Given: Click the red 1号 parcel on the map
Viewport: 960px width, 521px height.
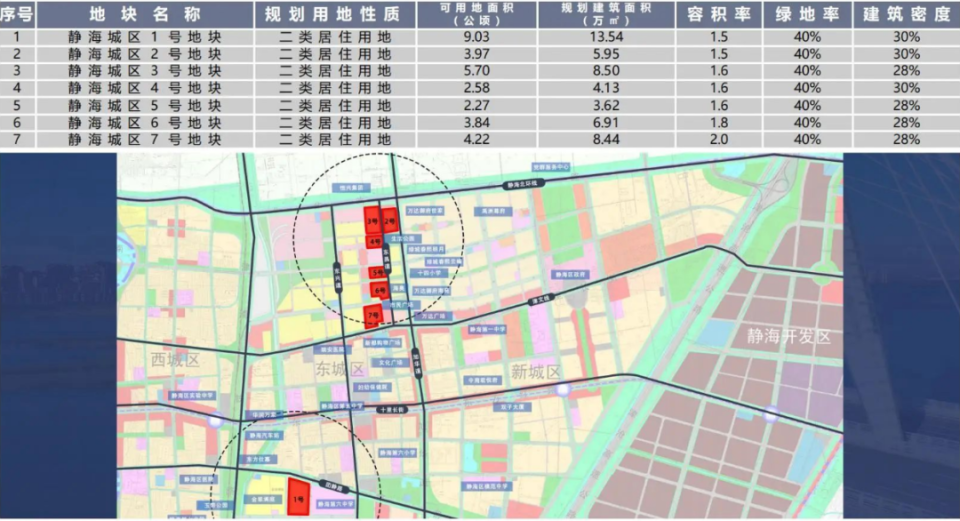Looking at the screenshot, I should 298,496.
